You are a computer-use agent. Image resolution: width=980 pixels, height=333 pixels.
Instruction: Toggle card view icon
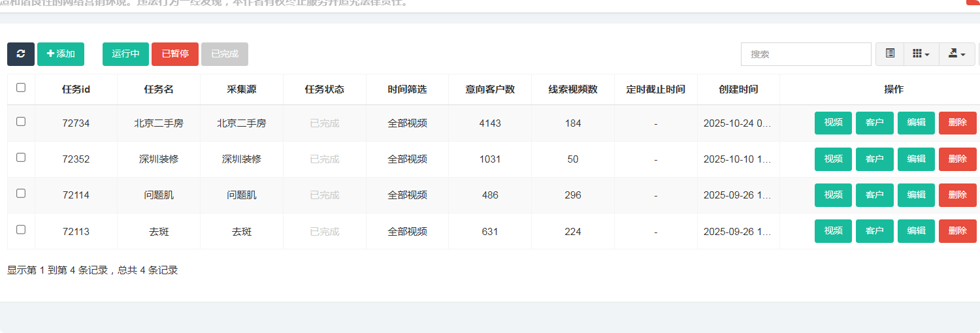tap(890, 54)
